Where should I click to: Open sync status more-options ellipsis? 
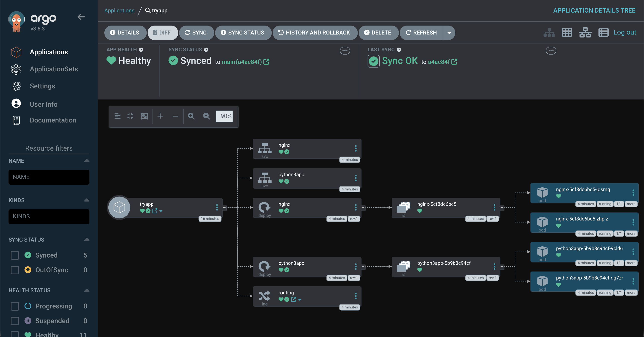(345, 51)
